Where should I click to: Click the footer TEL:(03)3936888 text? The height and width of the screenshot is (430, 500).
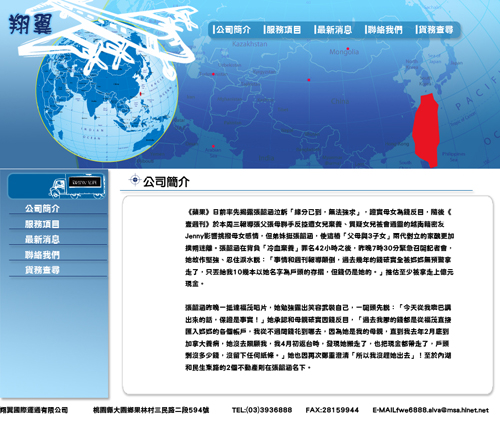(x=262, y=410)
